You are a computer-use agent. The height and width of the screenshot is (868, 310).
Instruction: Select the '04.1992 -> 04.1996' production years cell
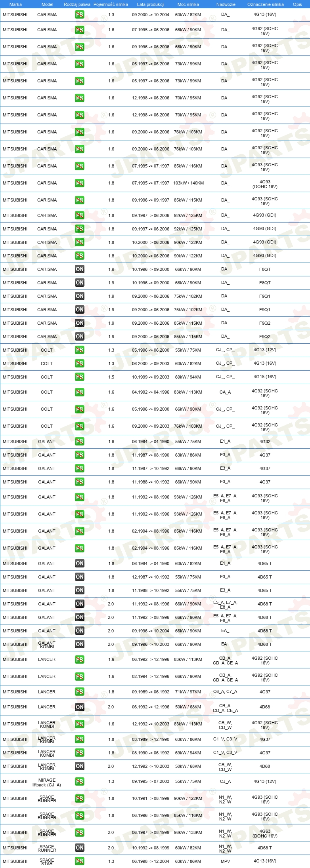(x=151, y=392)
